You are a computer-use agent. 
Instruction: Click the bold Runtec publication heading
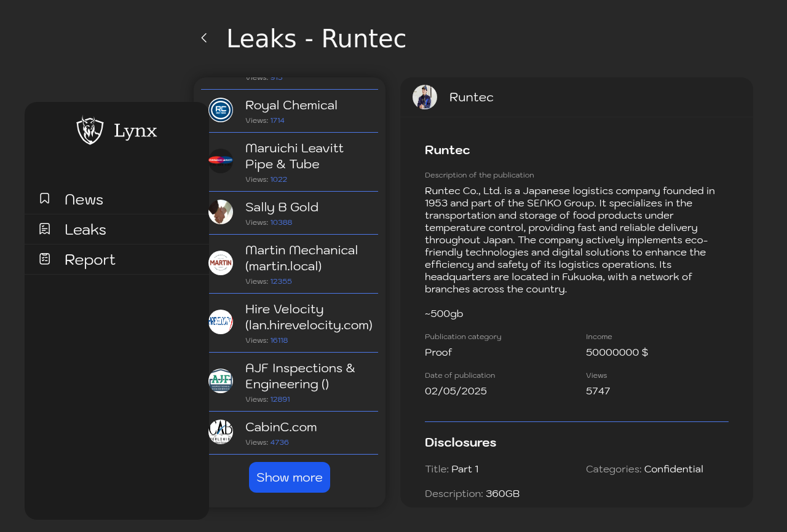(x=448, y=150)
